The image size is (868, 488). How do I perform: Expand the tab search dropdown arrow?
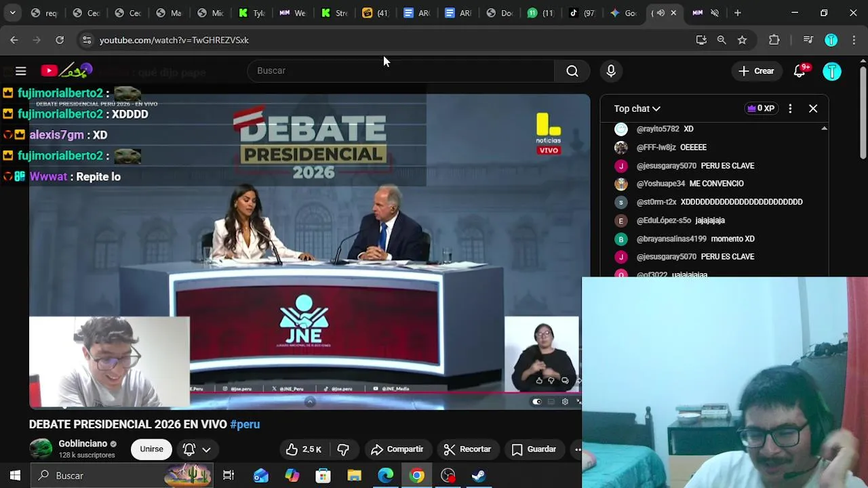12,13
